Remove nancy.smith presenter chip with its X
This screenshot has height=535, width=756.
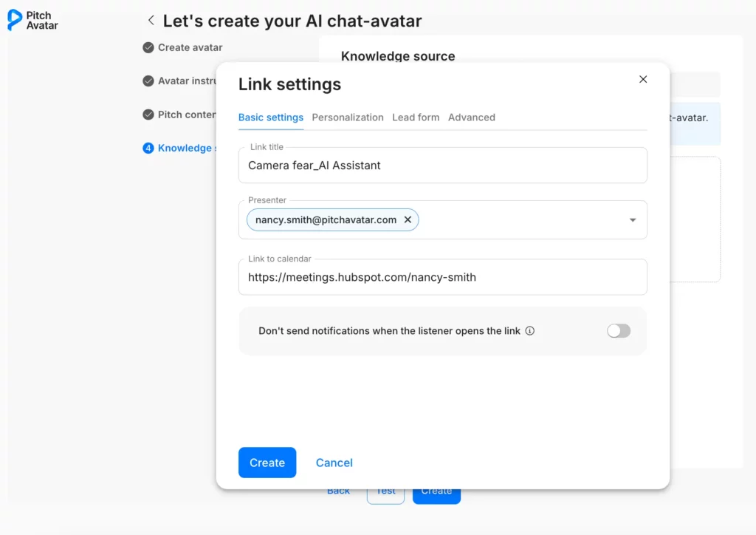click(x=408, y=219)
